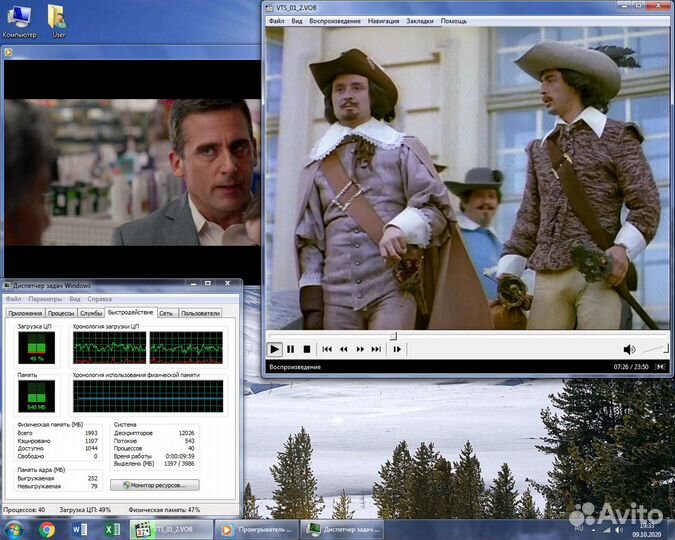Click the physical memory usage history graph
Screen dimensions: 675x540
click(148, 396)
